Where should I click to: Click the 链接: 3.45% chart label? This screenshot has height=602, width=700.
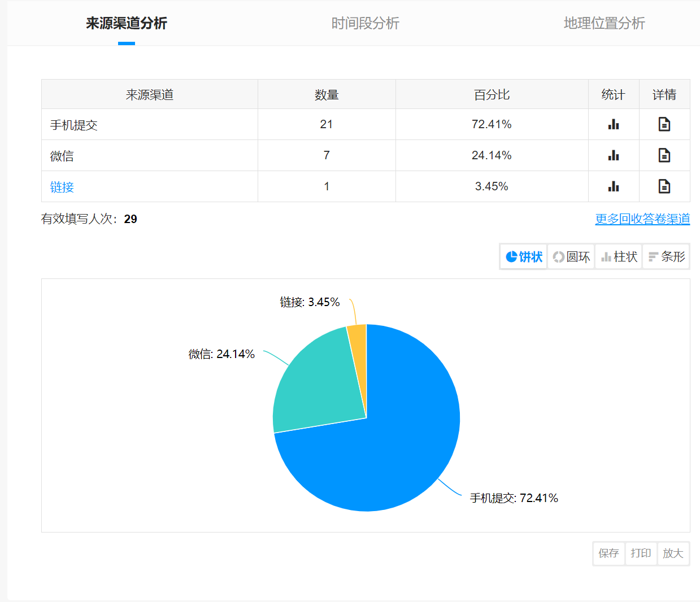pyautogui.click(x=310, y=302)
